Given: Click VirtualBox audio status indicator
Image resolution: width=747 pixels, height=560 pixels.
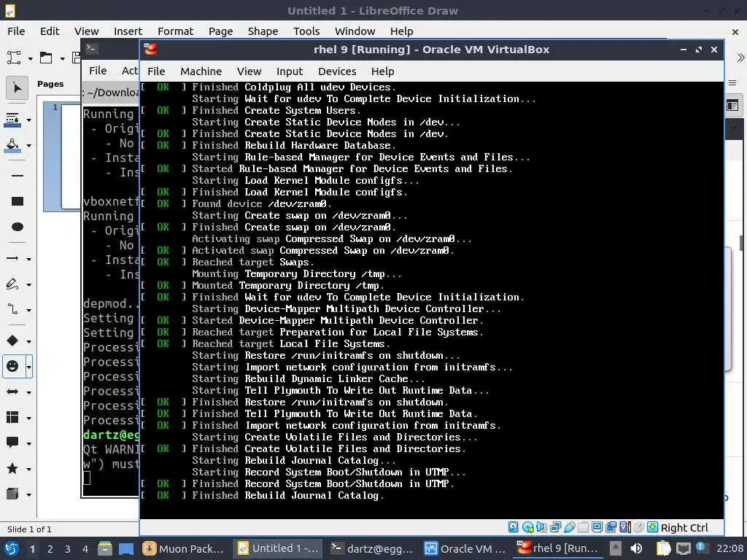Looking at the screenshot, I should click(x=541, y=527).
